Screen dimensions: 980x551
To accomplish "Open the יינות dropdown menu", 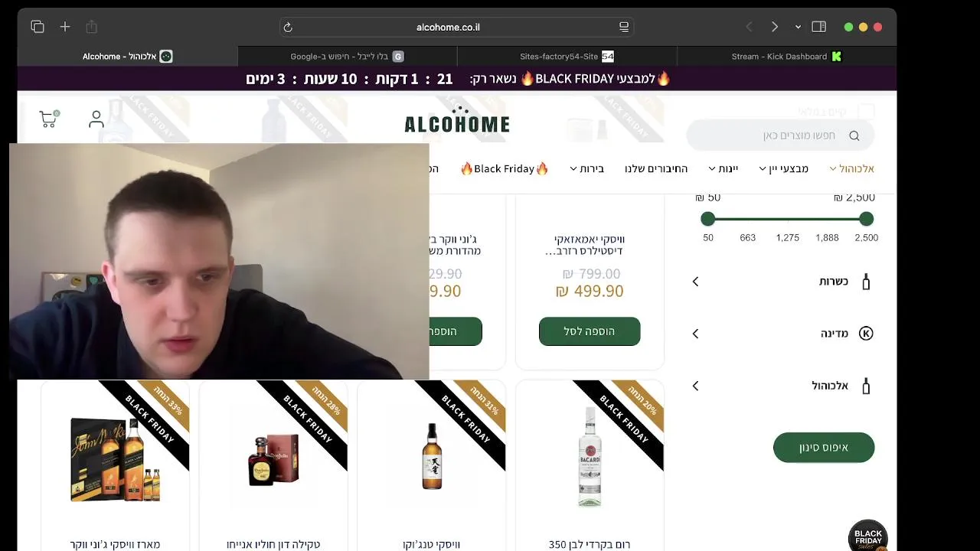I will pos(724,168).
